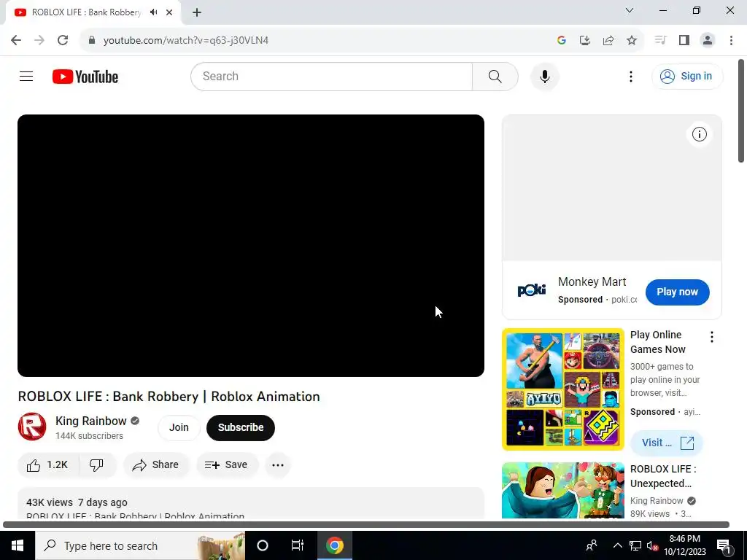Save the video to a playlist
747x560 pixels.
tap(227, 464)
